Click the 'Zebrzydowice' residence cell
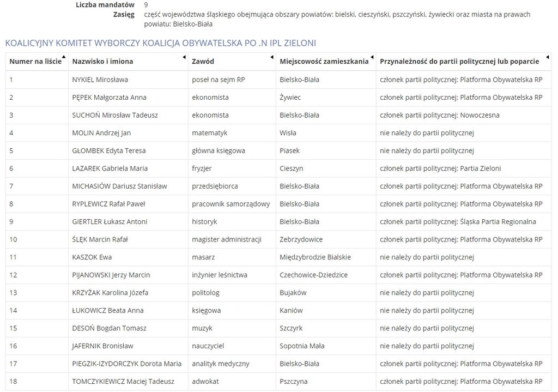The height and width of the screenshot is (392, 558). (301, 239)
